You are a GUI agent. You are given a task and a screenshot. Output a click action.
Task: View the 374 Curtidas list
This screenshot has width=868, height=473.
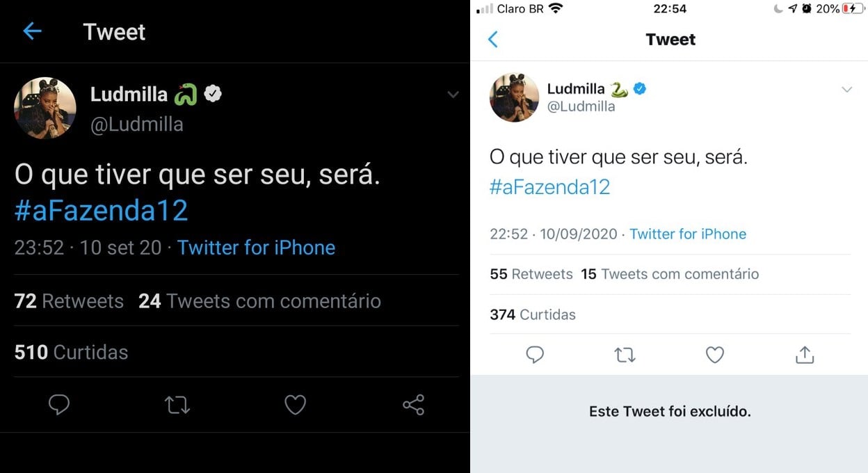533,314
